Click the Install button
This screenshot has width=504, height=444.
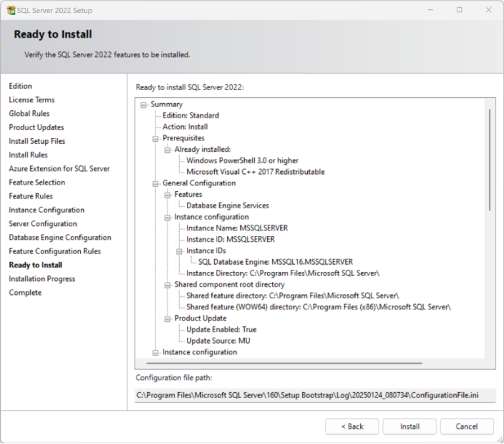[x=409, y=426]
